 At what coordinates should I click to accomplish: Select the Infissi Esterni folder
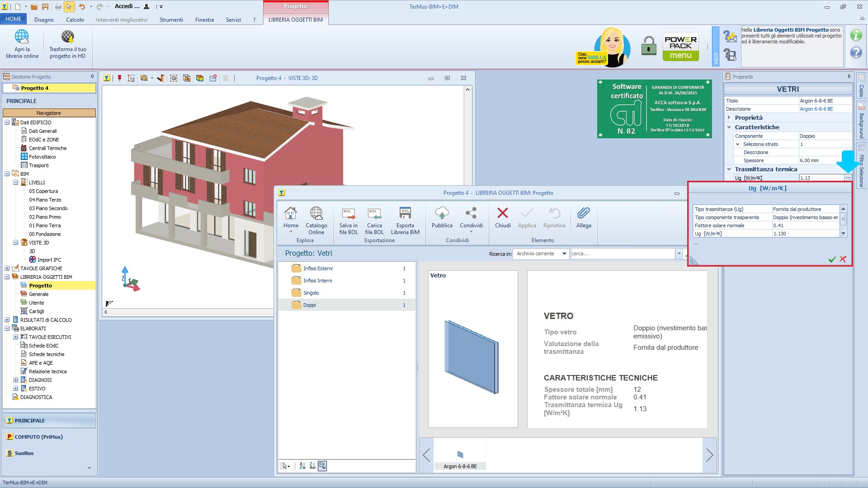tap(317, 268)
